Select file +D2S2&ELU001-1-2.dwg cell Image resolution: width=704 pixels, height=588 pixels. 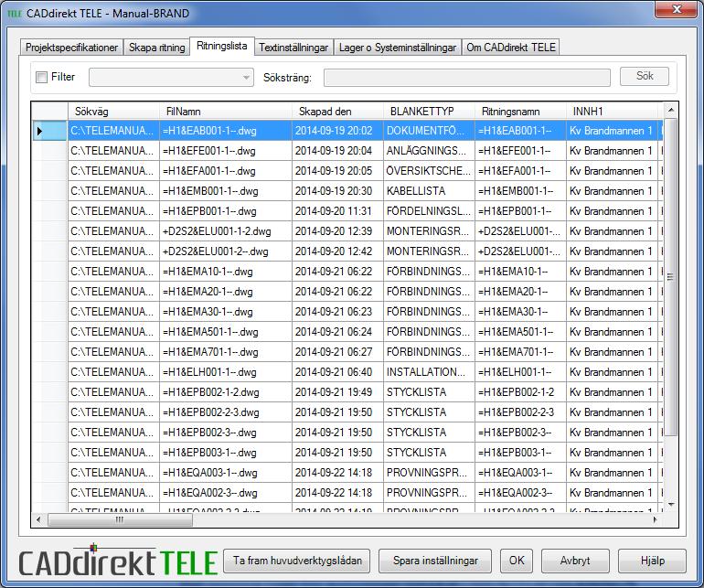tap(226, 231)
